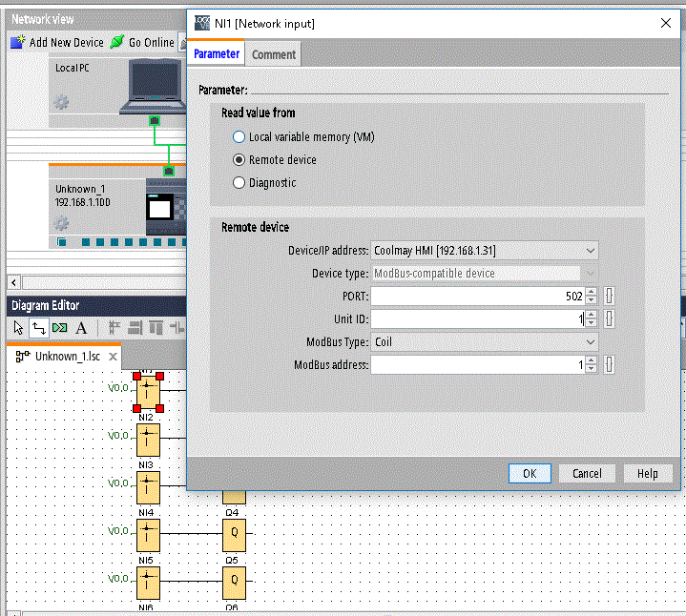Select the NI3 network input block
This screenshot has width=686, height=616.
click(148, 487)
